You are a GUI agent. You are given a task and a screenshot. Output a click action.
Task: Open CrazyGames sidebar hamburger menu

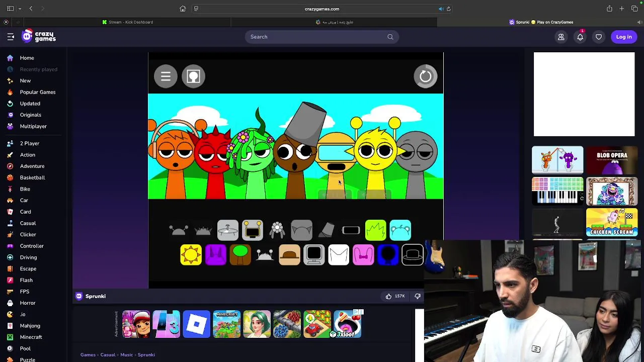point(11,37)
